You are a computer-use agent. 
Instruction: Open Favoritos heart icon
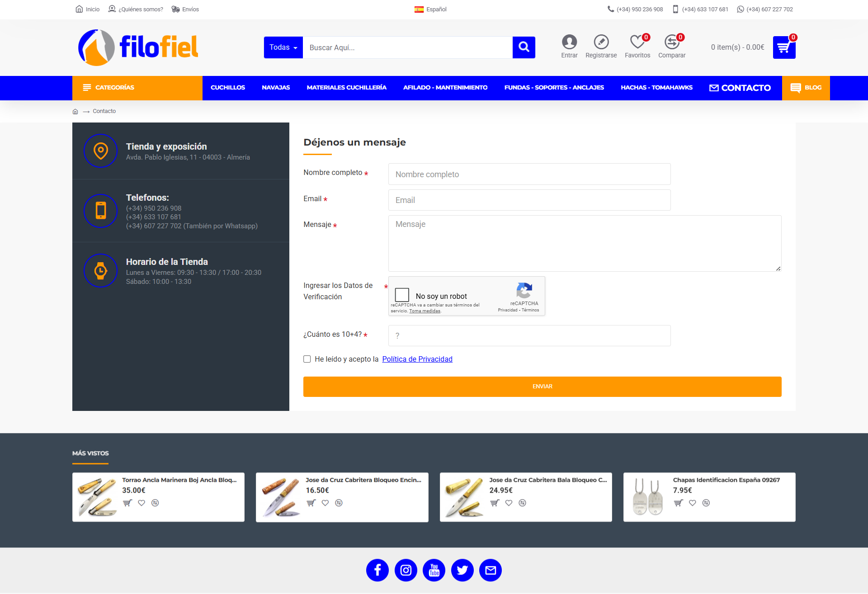click(637, 42)
